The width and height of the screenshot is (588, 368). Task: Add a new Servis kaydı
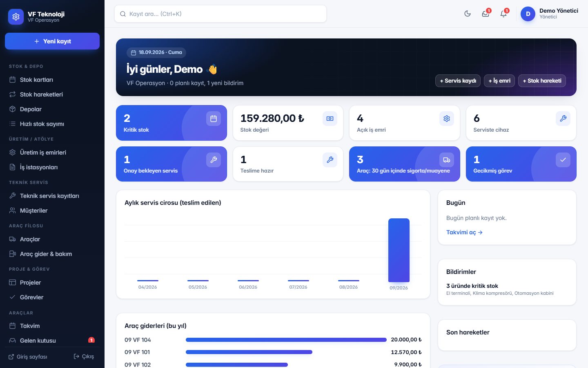pos(458,81)
